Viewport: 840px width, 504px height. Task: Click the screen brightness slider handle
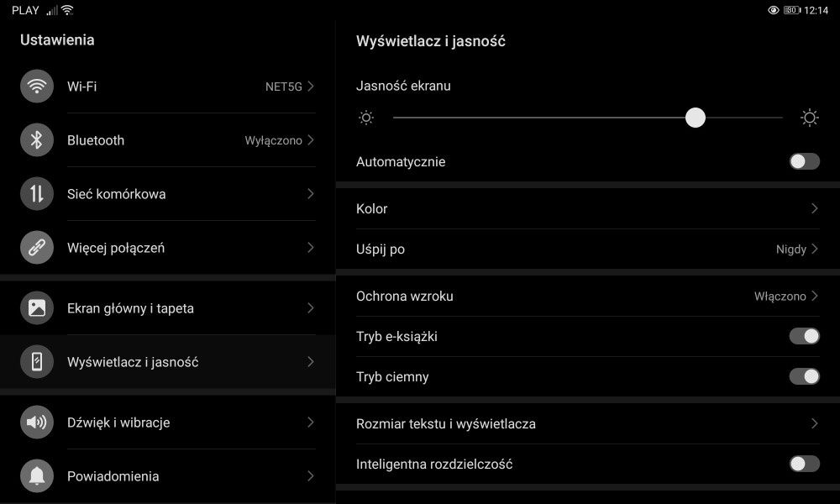[x=695, y=118]
